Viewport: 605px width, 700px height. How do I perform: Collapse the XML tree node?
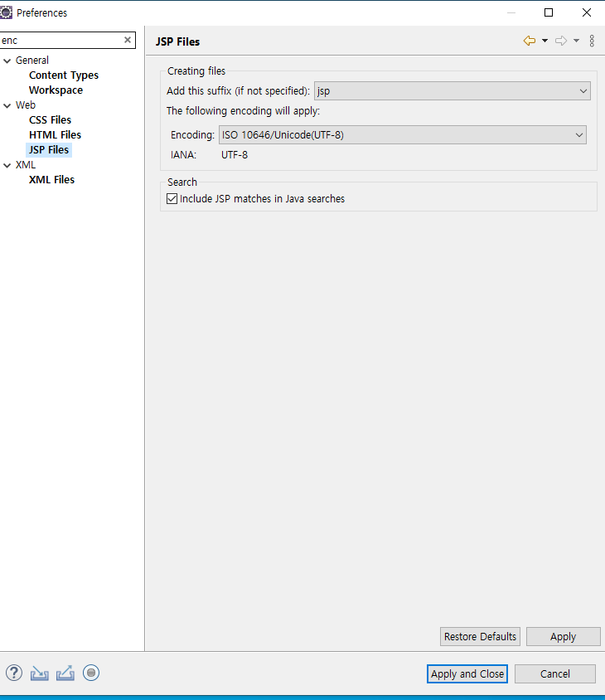coord(7,165)
